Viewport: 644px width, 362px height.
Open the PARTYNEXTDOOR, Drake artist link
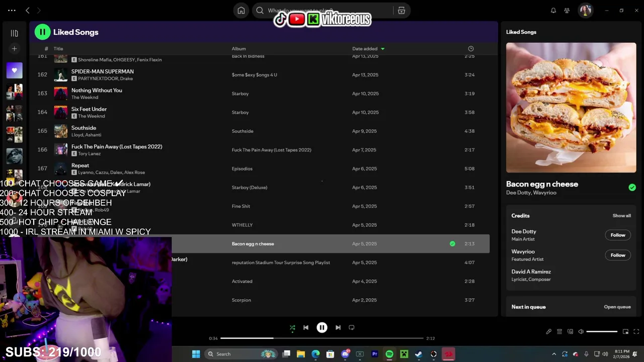click(x=105, y=78)
